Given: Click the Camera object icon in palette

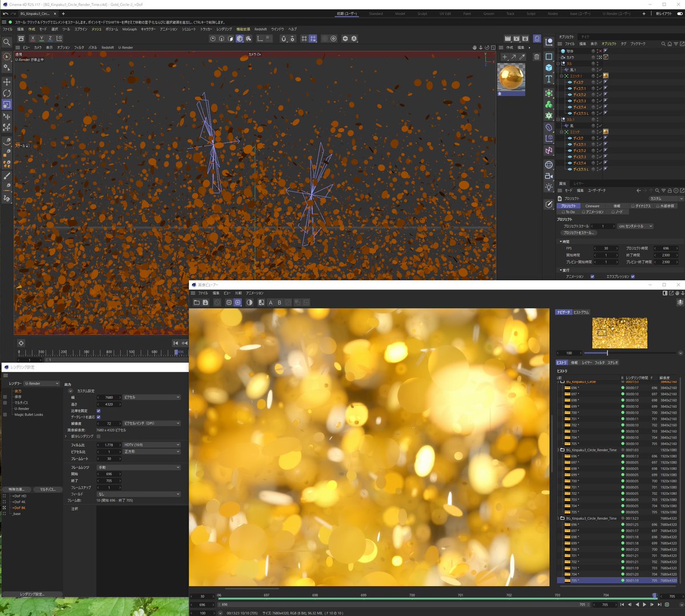Looking at the screenshot, I should (x=549, y=176).
